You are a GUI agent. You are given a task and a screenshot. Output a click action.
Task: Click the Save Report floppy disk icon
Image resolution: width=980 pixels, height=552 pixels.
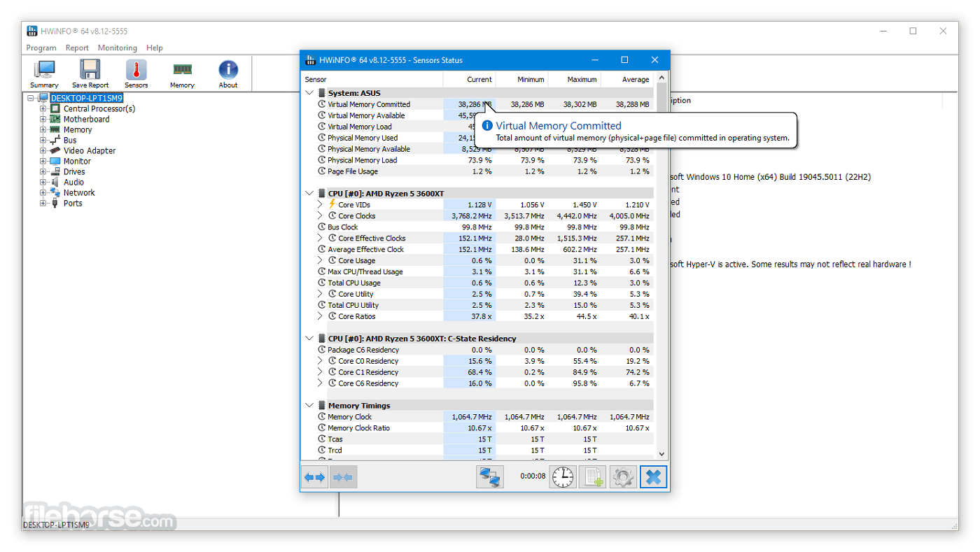90,70
